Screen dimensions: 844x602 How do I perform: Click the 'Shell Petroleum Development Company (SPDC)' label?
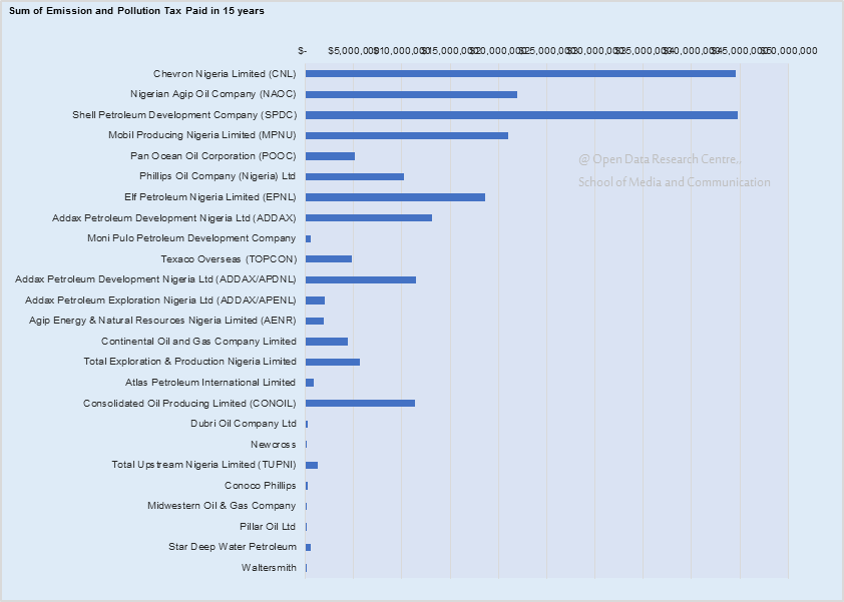pyautogui.click(x=185, y=115)
